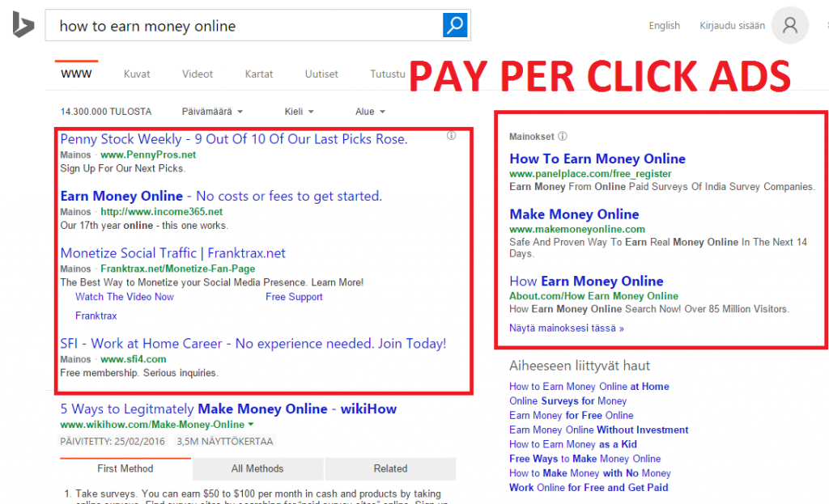Click the Bing logo icon

23,25
